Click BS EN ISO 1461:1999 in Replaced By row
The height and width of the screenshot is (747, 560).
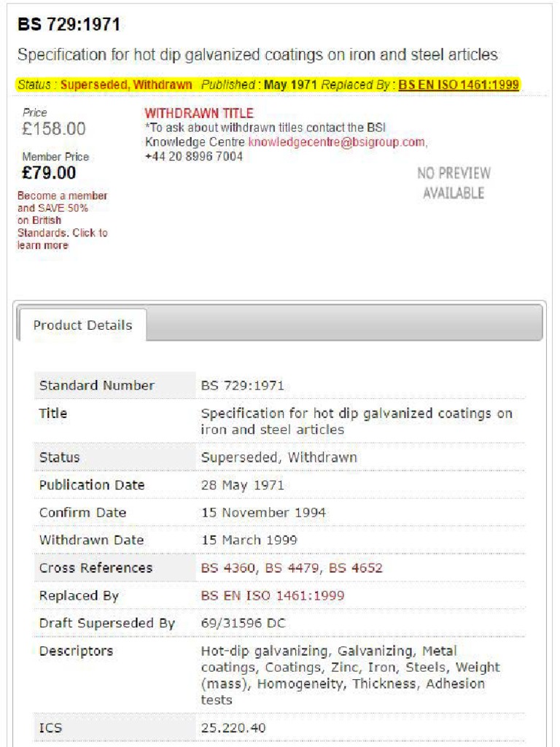click(x=273, y=595)
